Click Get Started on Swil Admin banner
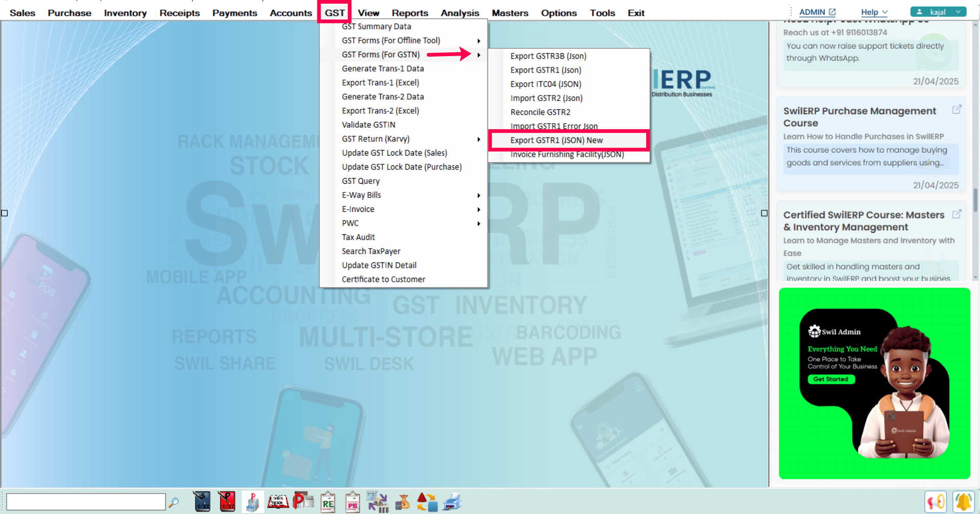 pyautogui.click(x=830, y=379)
